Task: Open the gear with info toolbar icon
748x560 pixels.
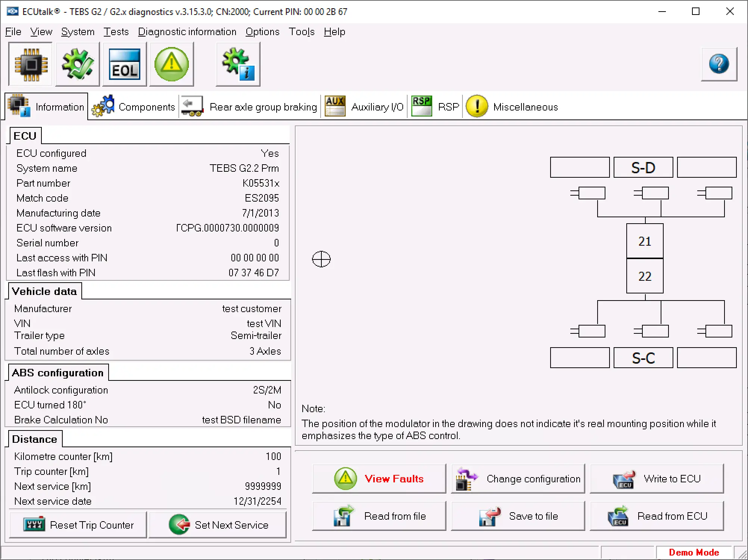Action: tap(238, 64)
